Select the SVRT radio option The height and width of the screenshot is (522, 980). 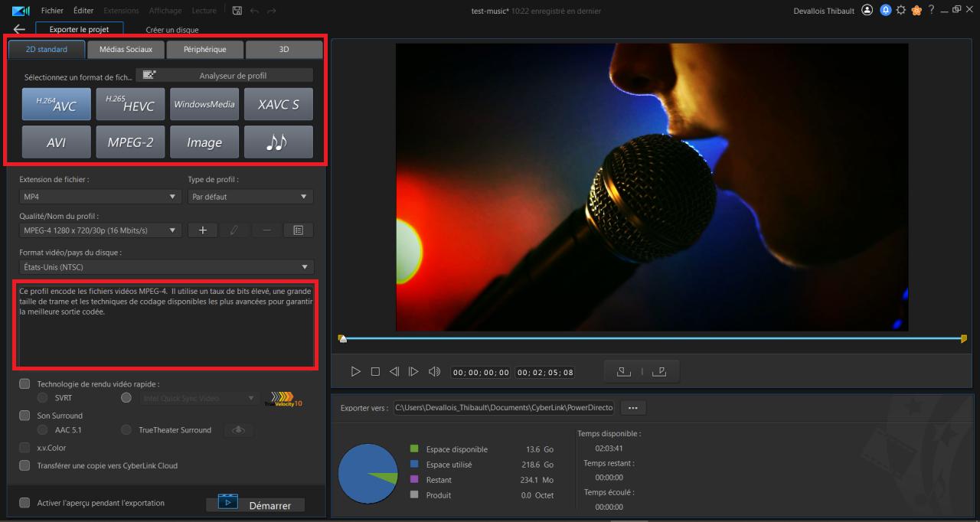click(43, 398)
